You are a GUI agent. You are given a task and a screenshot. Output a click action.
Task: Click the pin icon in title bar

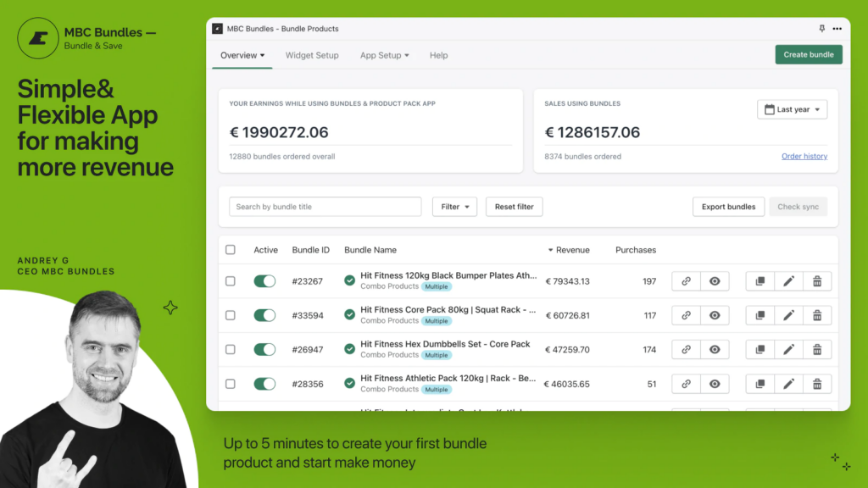822,29
